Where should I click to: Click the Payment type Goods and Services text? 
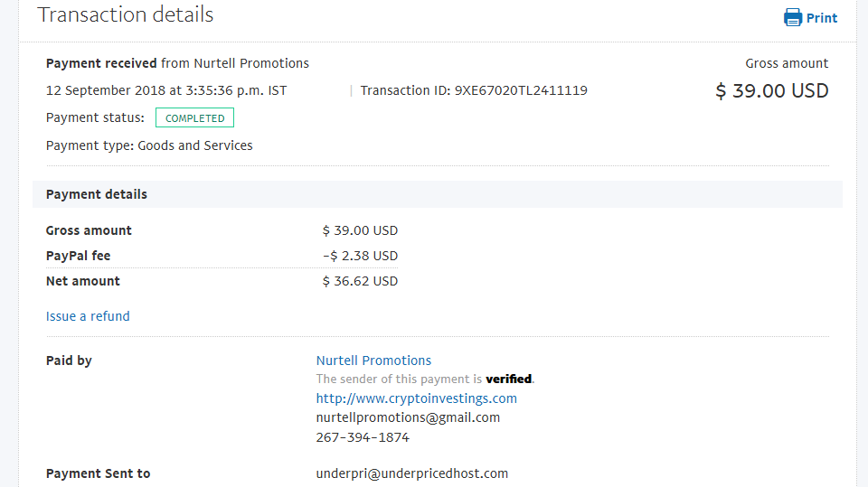(149, 145)
